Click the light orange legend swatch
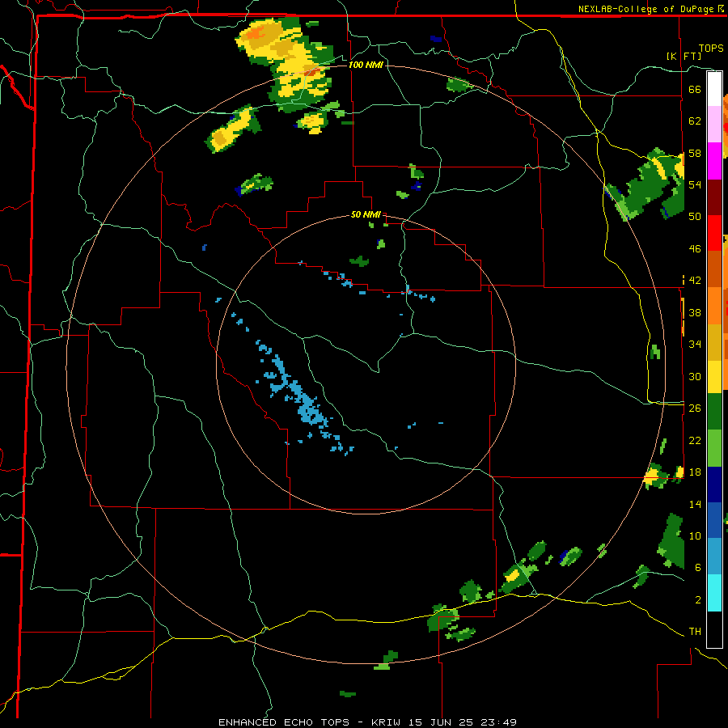Viewport: 728px width, 728px height. tap(714, 306)
